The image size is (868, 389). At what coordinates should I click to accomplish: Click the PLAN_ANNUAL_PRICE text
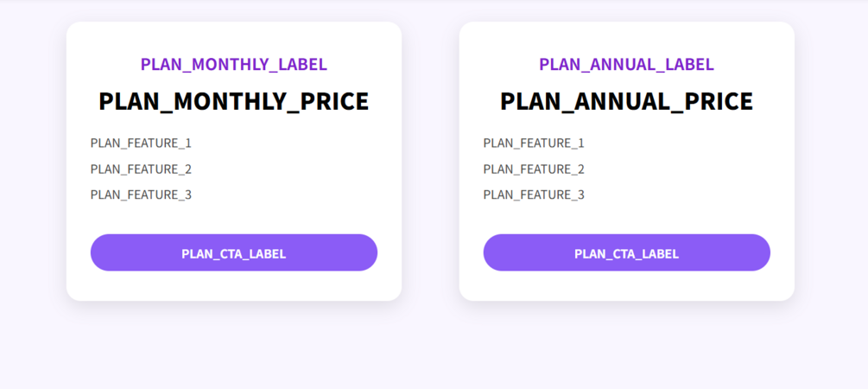pos(626,101)
